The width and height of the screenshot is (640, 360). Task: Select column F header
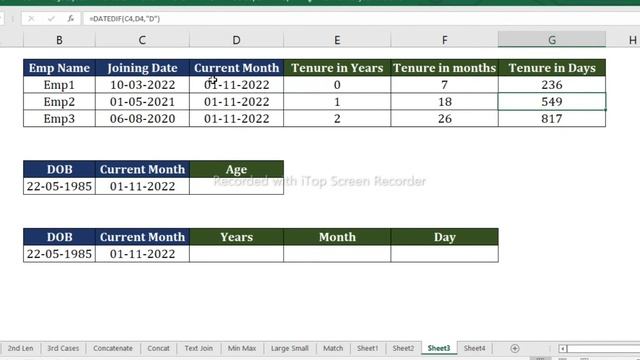click(444, 40)
